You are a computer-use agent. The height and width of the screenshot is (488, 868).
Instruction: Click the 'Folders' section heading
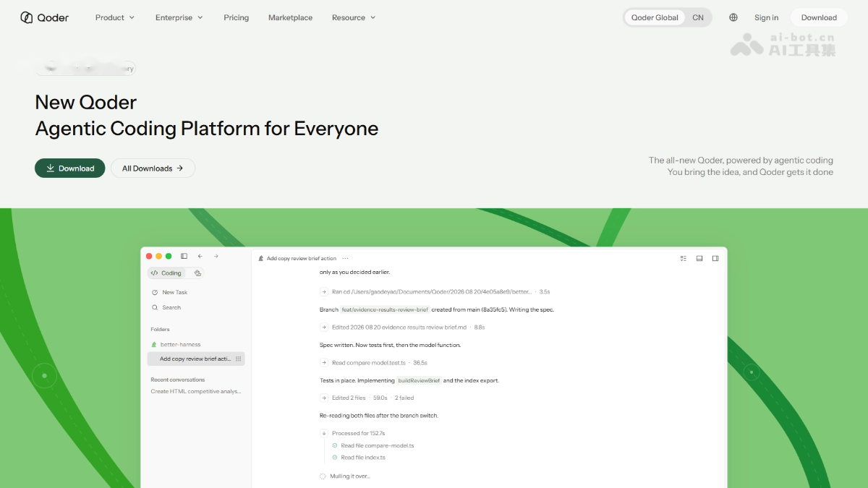[160, 329]
